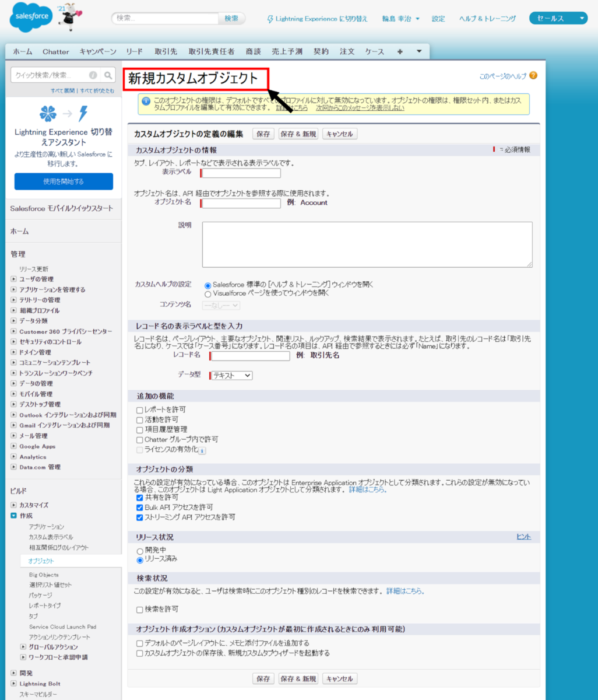Screen dimensions: 598x700
Task: Expand カスタマイズ section in ビルド
Action: pyautogui.click(x=14, y=505)
